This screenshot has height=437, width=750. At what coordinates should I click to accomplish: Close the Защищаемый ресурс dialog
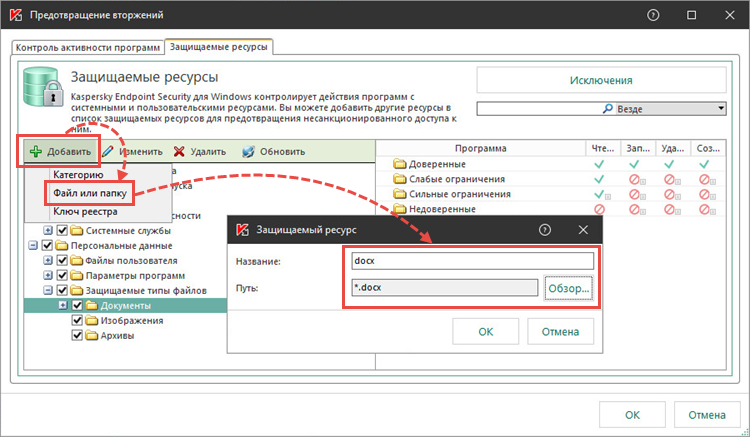coord(583,230)
